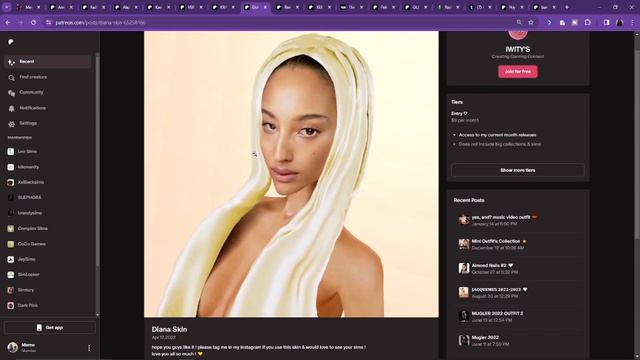Viewport: 640px width, 360px height.
Task: Click the zoom magnifier icon in address bar
Action: click(519, 22)
